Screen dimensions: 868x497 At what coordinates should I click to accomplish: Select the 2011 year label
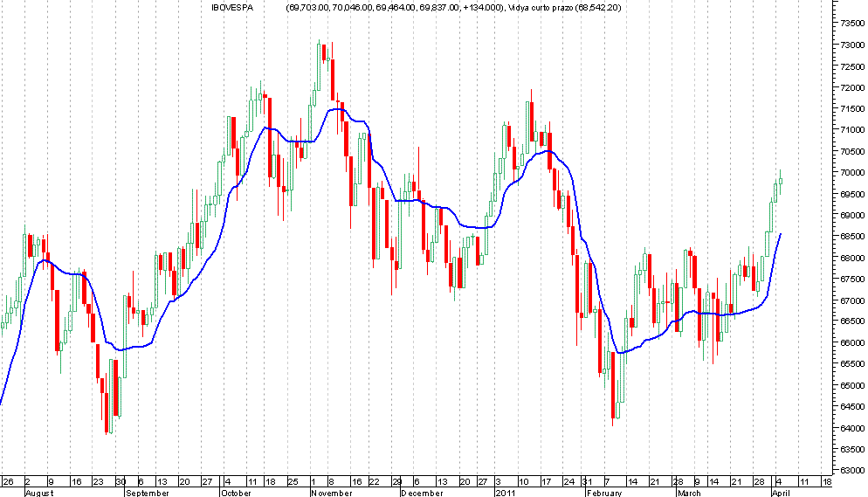[x=506, y=493]
